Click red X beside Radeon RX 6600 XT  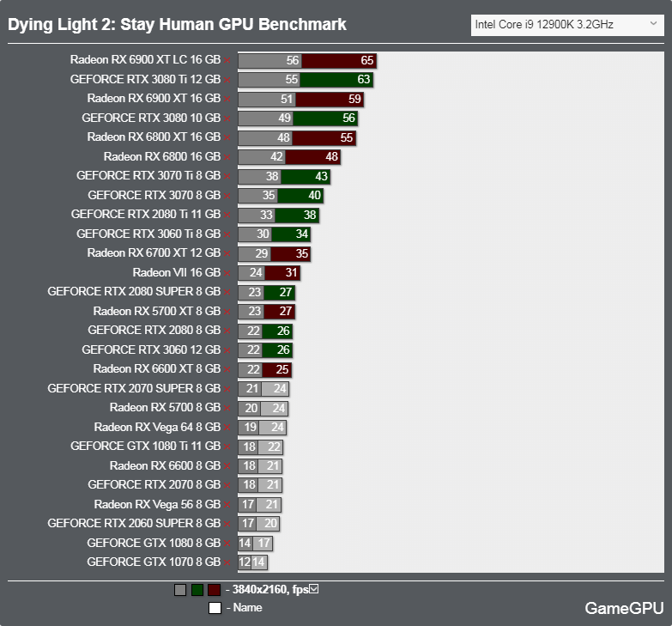227,369
